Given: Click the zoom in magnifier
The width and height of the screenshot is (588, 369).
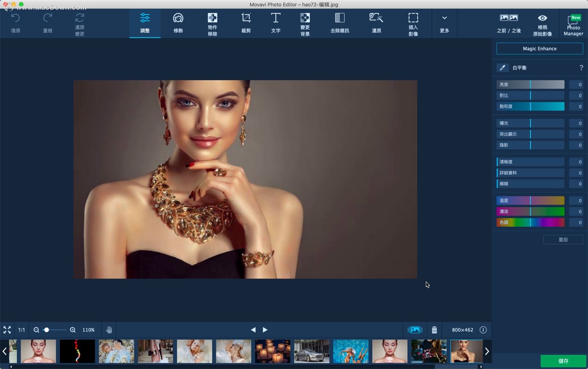Looking at the screenshot, I should [73, 330].
